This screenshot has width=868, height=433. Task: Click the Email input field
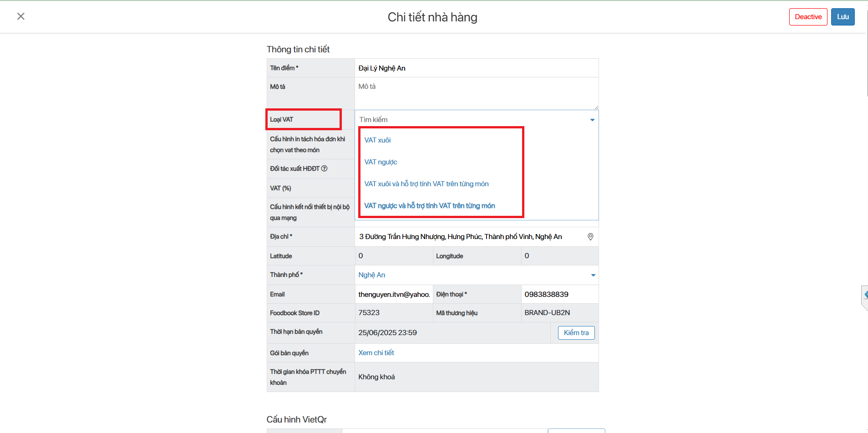pyautogui.click(x=394, y=295)
